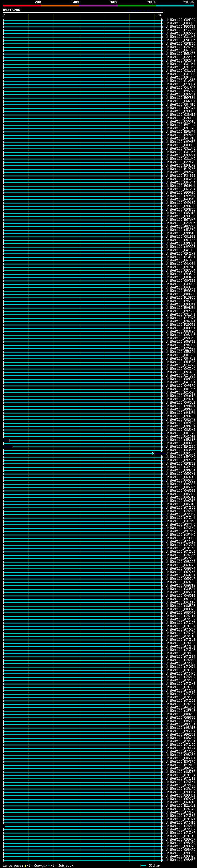The height and width of the screenshot is (868, 197).
Task: Click the red 20% identity legend segment
Action: (22, 6)
